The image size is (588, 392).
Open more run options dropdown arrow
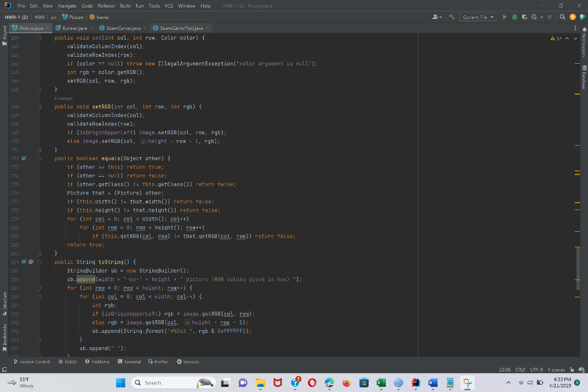click(x=541, y=17)
